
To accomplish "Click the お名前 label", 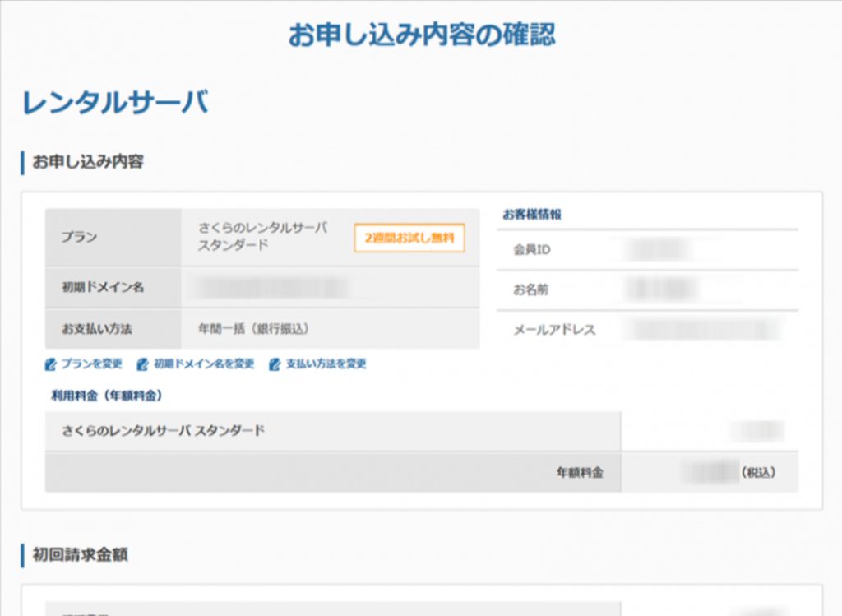I will (531, 290).
